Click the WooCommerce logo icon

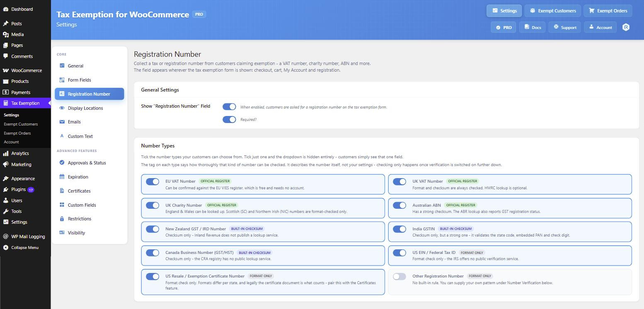[x=5, y=70]
